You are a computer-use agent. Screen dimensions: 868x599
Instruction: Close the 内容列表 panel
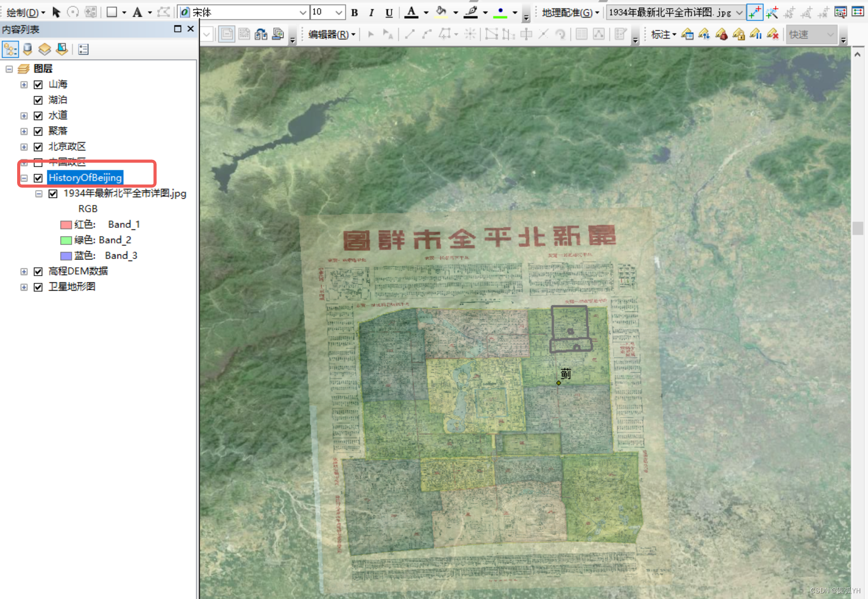coord(191,29)
